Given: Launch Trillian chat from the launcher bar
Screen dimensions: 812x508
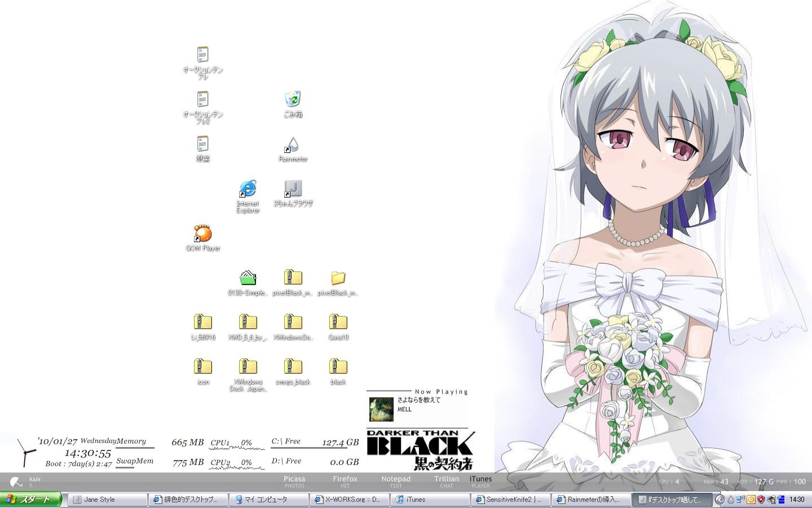Looking at the screenshot, I should point(447,481).
